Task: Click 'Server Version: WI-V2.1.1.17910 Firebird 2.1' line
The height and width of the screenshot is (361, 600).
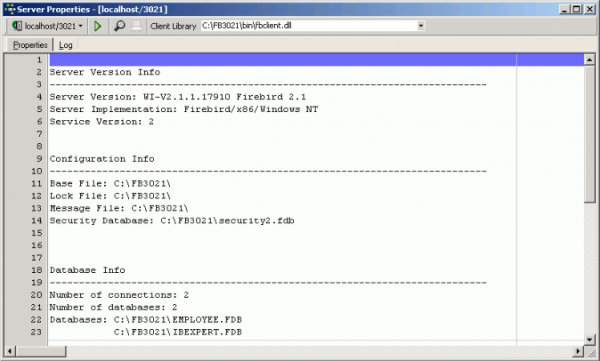Action: [x=178, y=97]
